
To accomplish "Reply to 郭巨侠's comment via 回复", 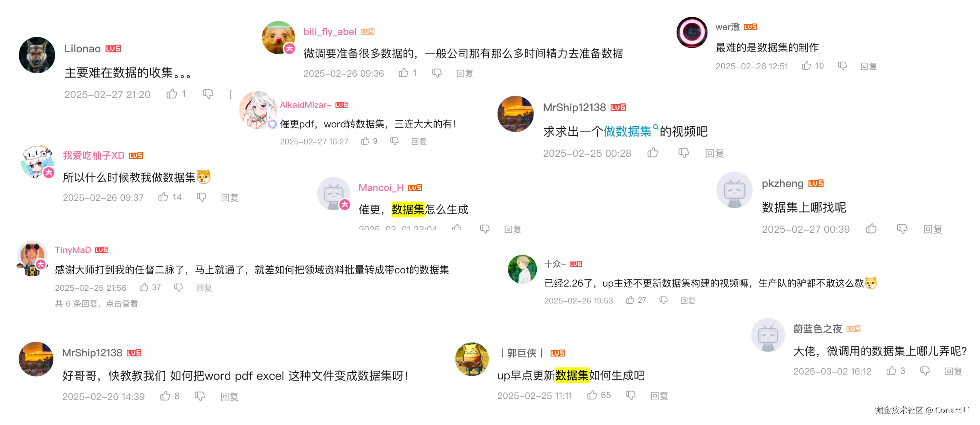I will 659,396.
